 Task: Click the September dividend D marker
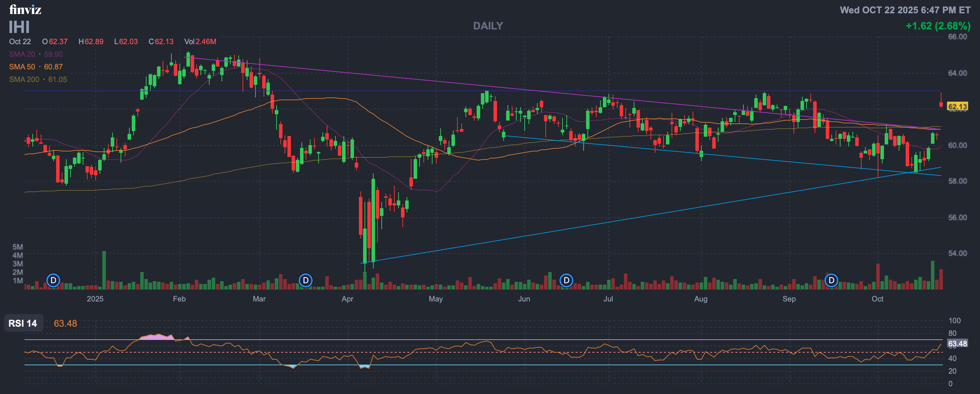click(831, 281)
